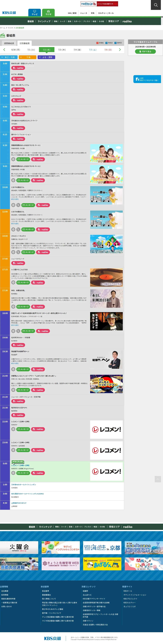This screenshot has width=163, height=644.
Task: Send メッセージ for 10:00 となりの森谷さん
Action: click(x=28, y=205)
